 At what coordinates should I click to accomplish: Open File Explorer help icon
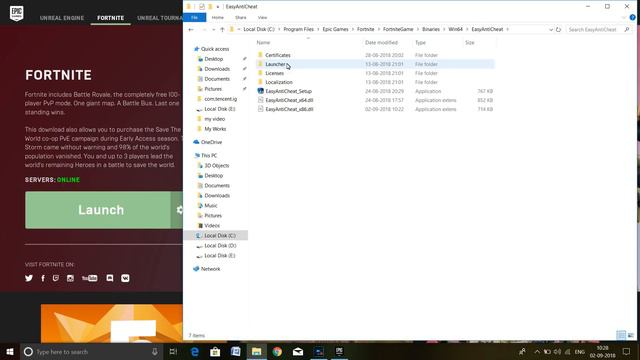(633, 18)
